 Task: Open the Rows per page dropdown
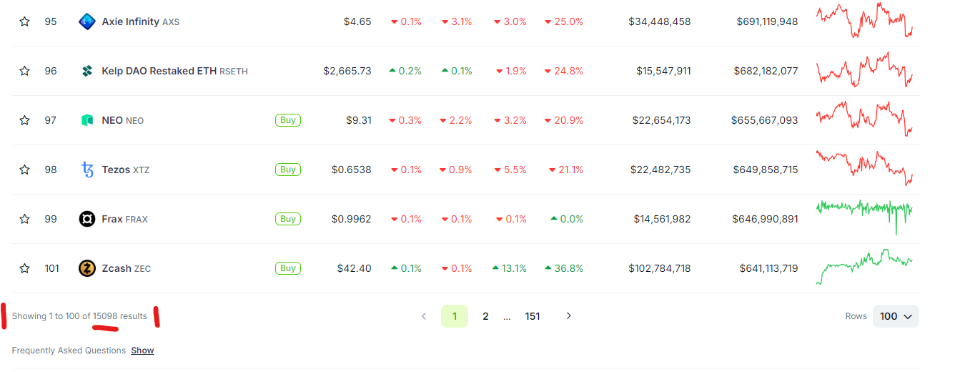(x=896, y=316)
